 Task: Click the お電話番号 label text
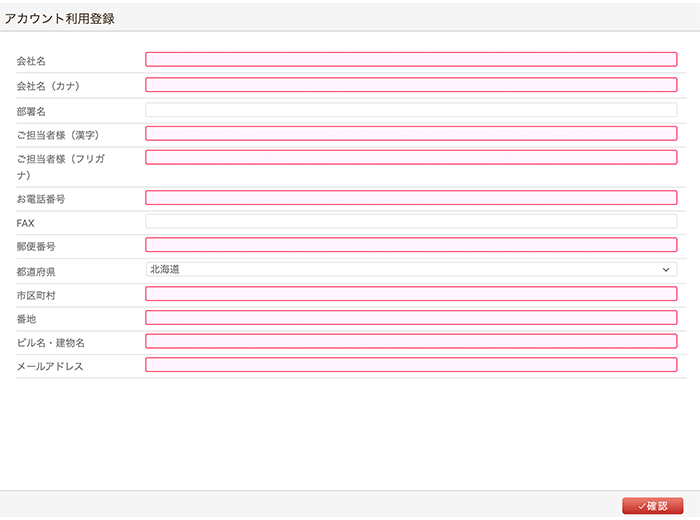41,199
